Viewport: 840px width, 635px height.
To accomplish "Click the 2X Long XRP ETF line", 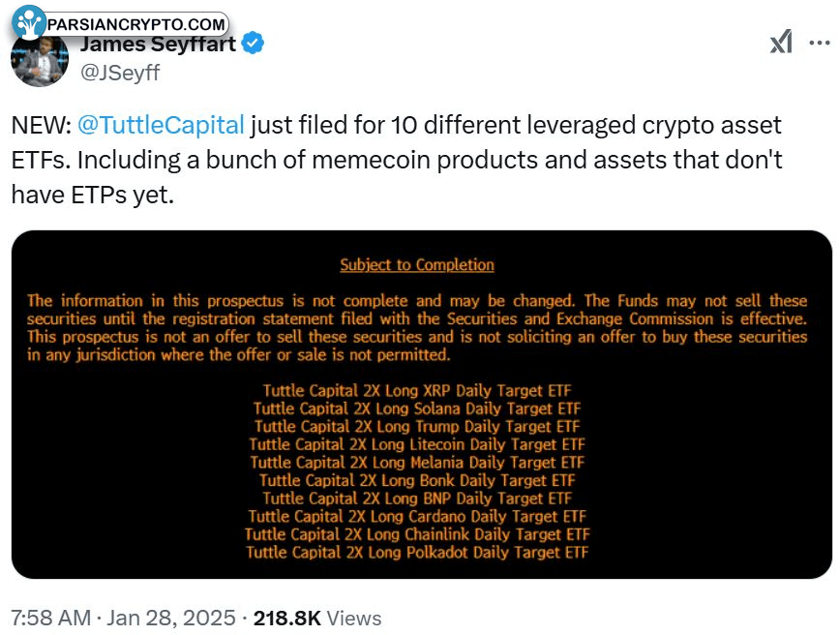I will coord(417,391).
